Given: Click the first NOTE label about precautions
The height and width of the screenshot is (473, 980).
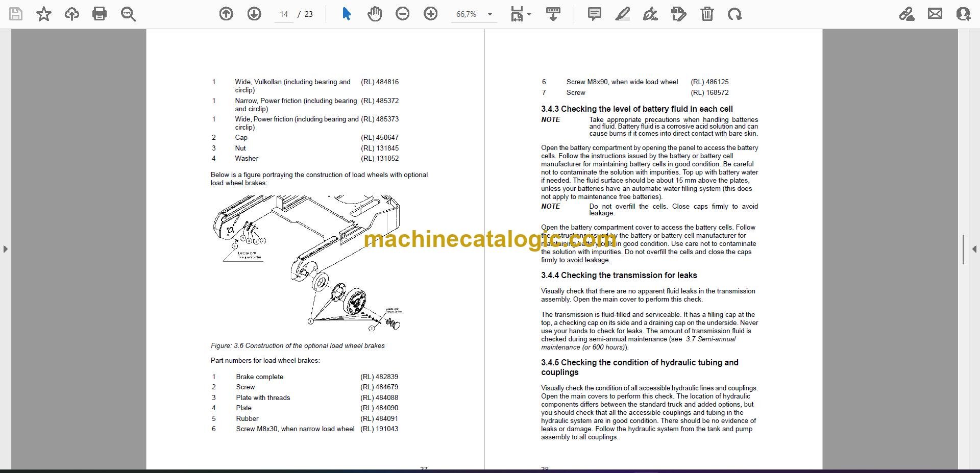Looking at the screenshot, I should (x=551, y=119).
